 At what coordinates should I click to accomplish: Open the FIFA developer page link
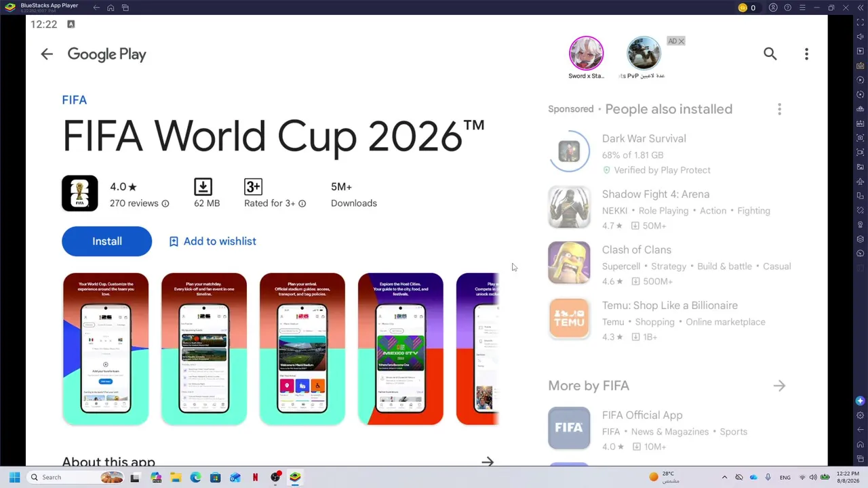(75, 100)
